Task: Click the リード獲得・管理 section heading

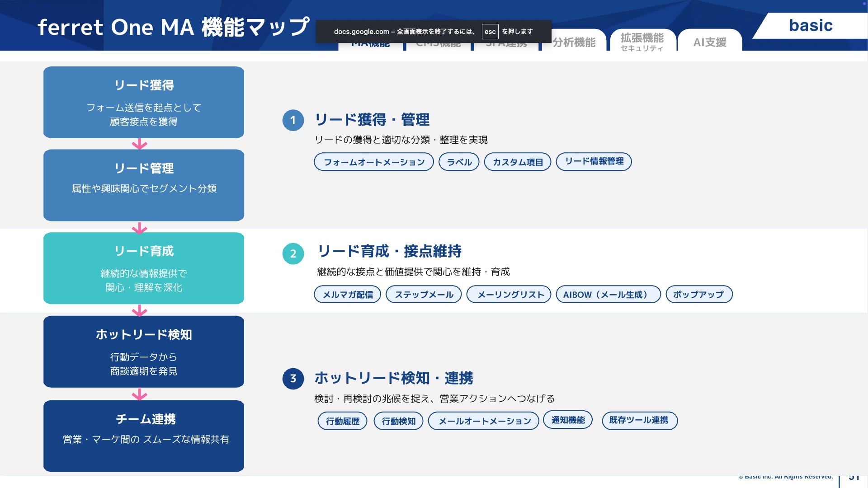Action: pos(372,120)
